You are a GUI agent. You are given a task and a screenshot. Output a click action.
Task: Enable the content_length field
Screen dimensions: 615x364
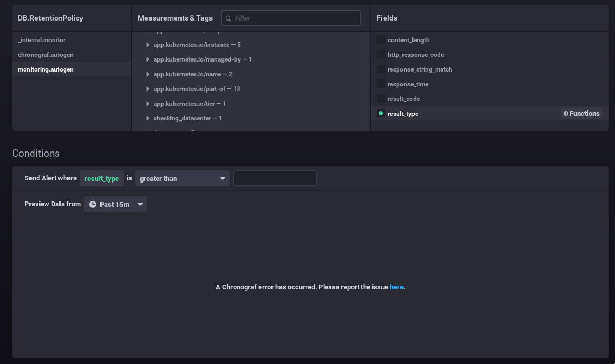380,39
